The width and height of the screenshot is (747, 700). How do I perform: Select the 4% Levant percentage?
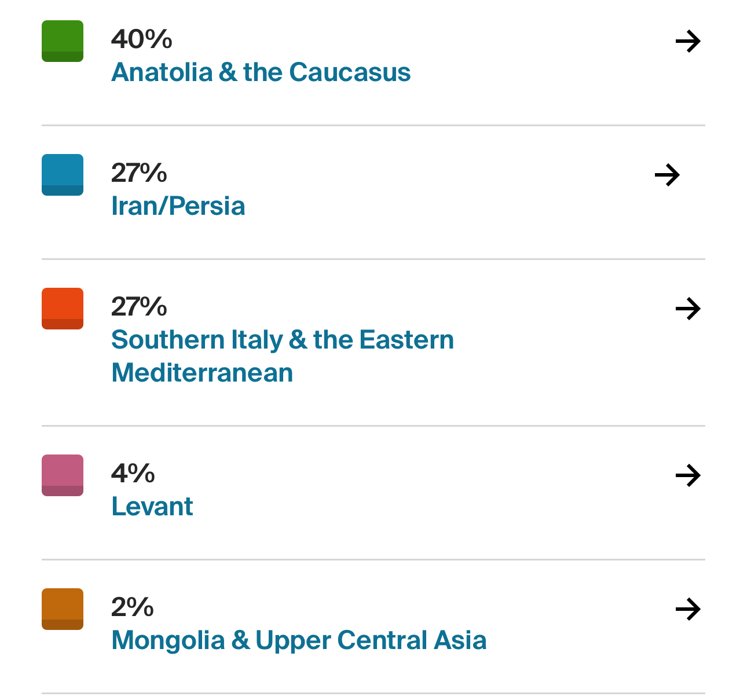pyautogui.click(x=133, y=474)
